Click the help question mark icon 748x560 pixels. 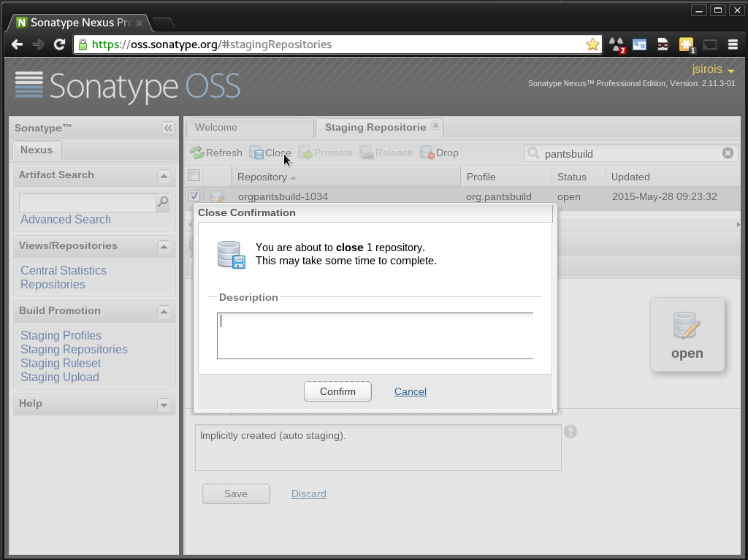pos(570,431)
